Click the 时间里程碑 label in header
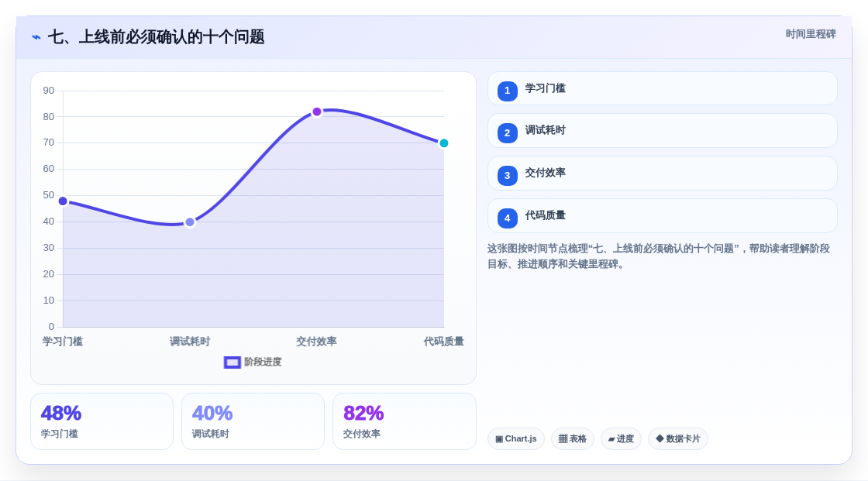Image resolution: width=868 pixels, height=481 pixels. [811, 34]
